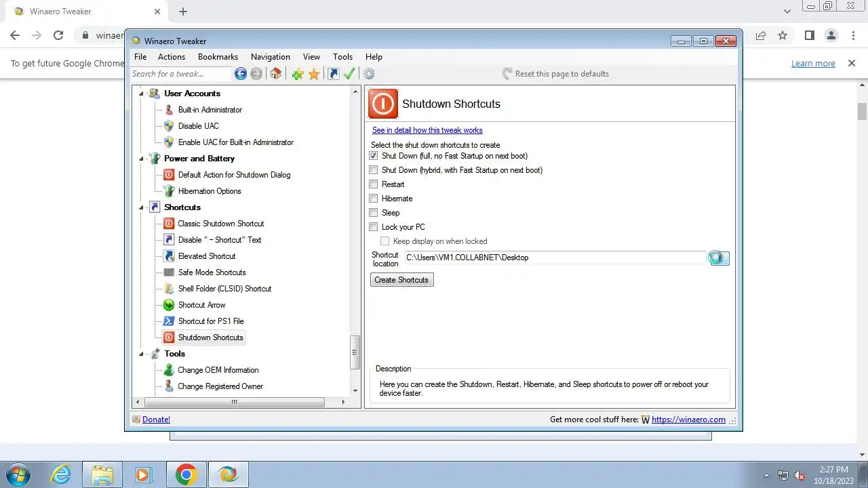Image resolution: width=868 pixels, height=488 pixels.
Task: Click the forward navigation arrow in Winaero toolbar
Action: point(256,74)
